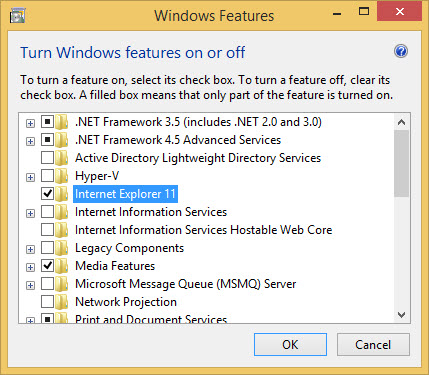
Task: Check Internet Information Services Hostable Web Core
Action: 47,230
